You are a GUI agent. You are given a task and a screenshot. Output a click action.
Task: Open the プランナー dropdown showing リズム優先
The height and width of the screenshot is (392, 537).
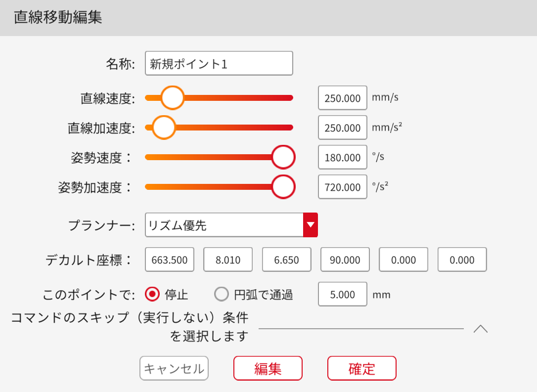(x=224, y=225)
